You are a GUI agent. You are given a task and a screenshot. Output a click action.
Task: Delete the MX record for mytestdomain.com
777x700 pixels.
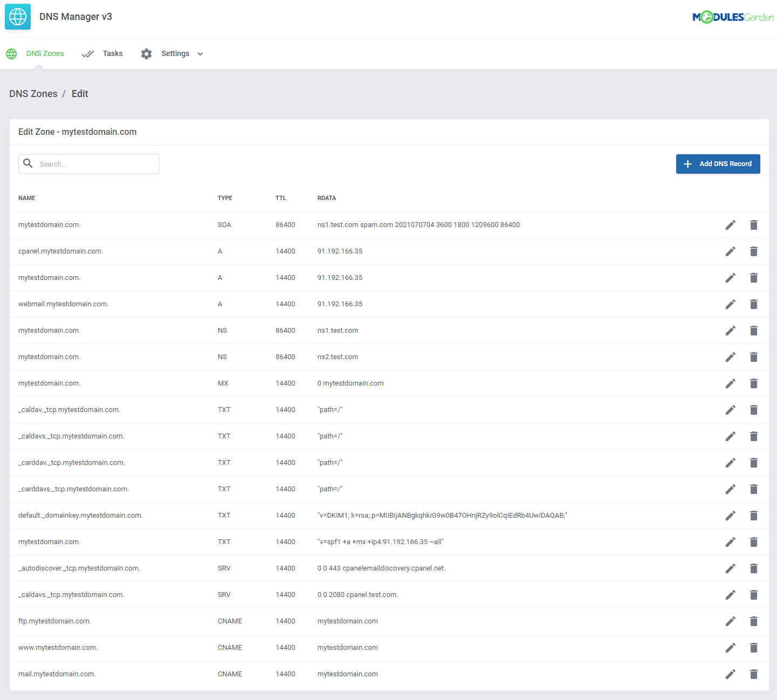click(754, 383)
